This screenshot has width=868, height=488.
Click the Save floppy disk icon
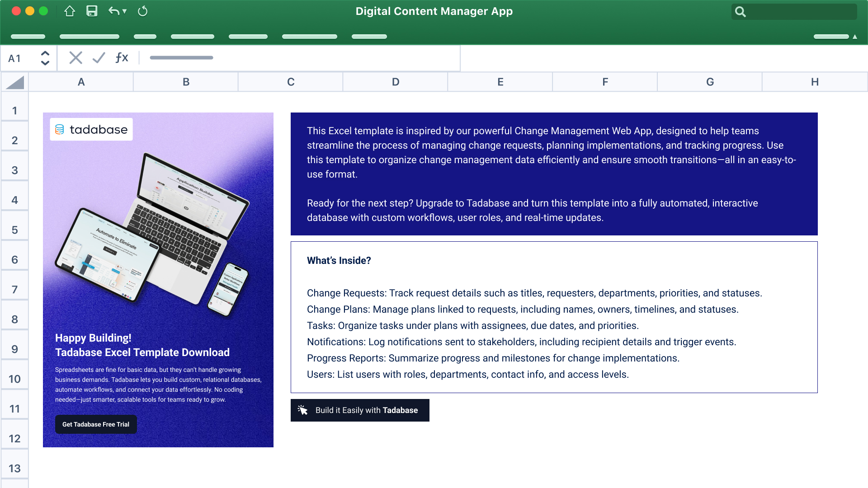[92, 11]
